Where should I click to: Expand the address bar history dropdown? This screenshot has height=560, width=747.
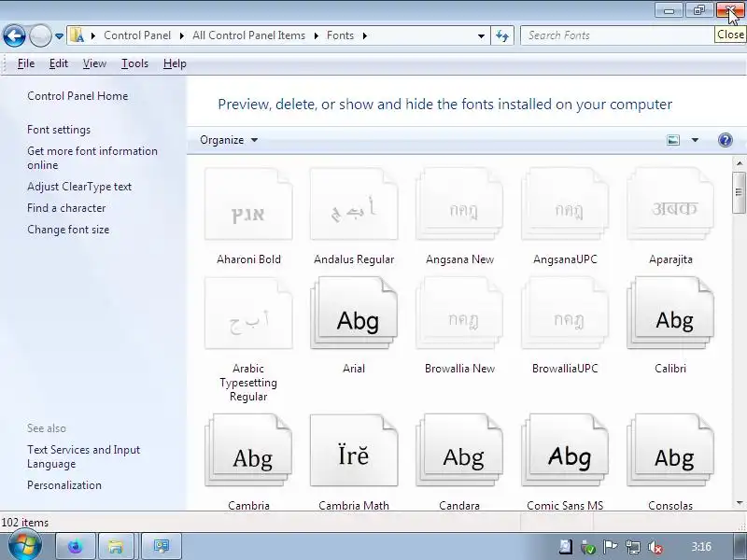[x=481, y=35]
